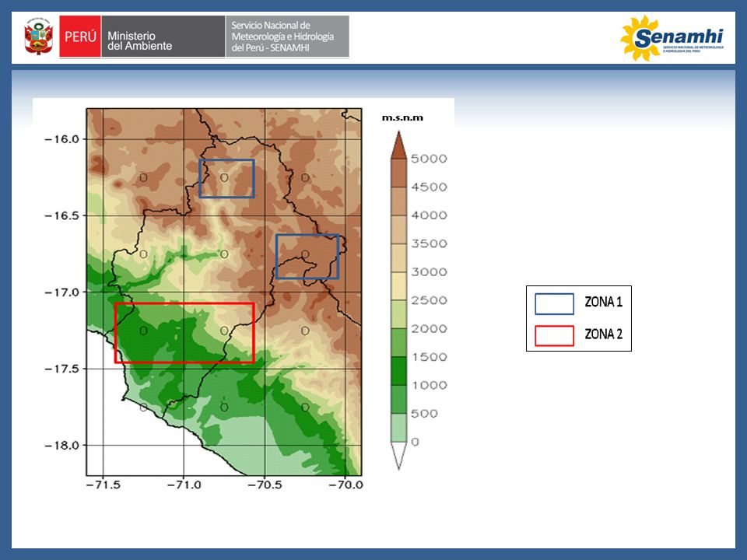Click the elevation map image
Screen dimensions: 747x560
tap(224, 292)
